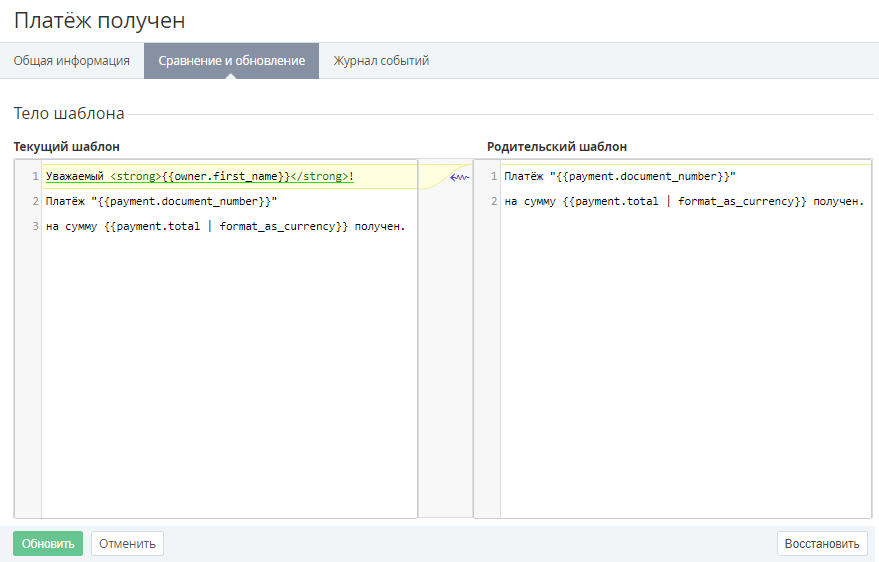879x562 pixels.
Task: Open the Журнал событий tab
Action: click(381, 61)
